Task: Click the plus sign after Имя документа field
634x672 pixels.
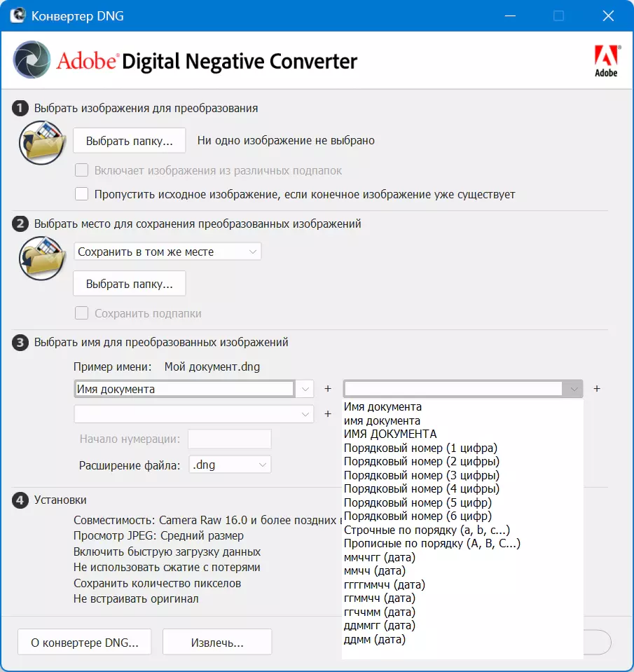Action: pos(328,389)
